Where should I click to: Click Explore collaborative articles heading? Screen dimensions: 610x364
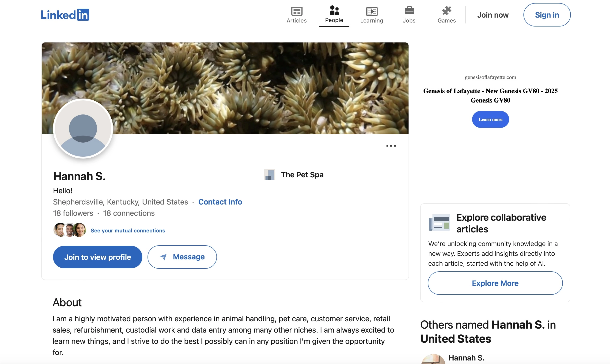click(x=501, y=223)
